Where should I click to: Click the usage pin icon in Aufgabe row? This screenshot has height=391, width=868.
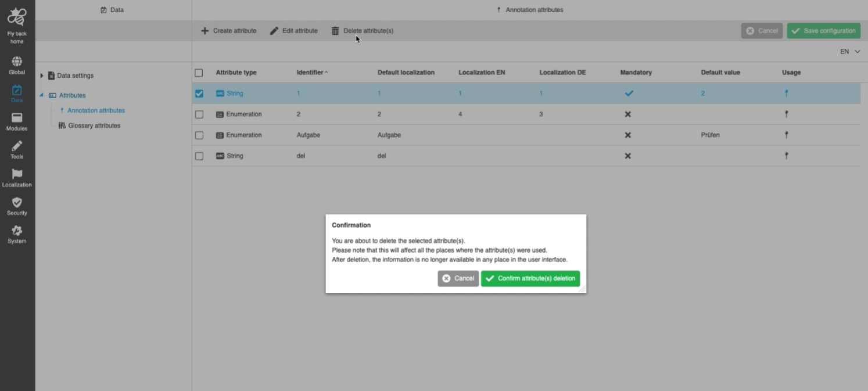(x=786, y=135)
